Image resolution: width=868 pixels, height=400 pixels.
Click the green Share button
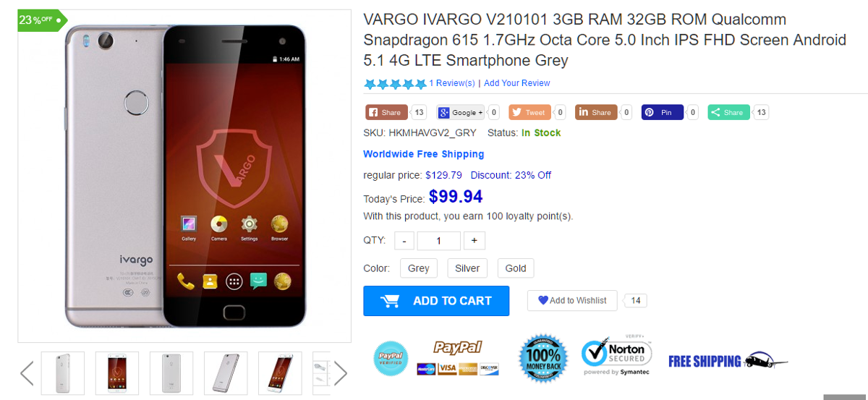[728, 112]
